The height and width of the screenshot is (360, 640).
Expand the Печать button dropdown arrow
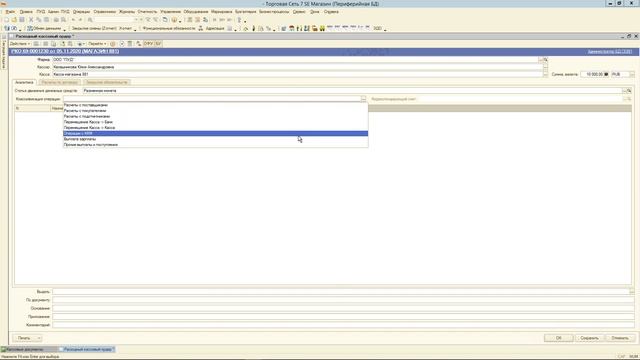(39, 338)
